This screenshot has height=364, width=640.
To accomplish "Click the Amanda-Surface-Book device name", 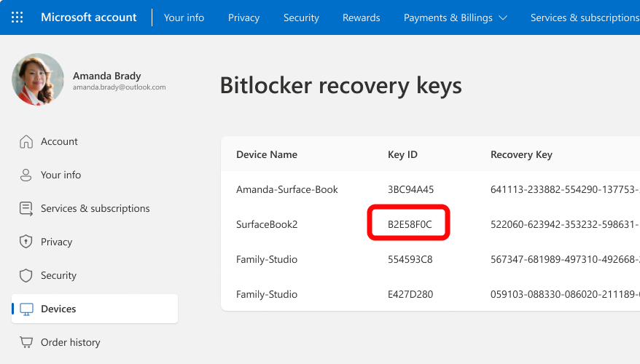I will 287,189.
